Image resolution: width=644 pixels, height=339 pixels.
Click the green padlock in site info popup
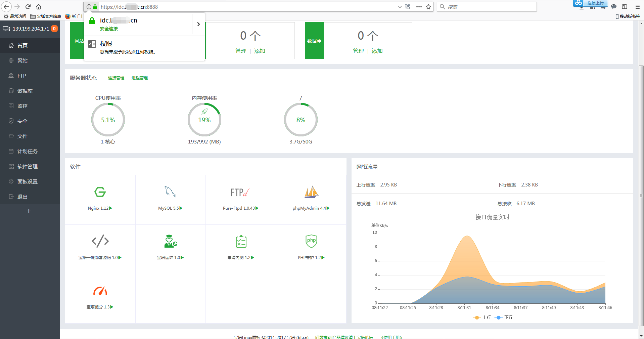[92, 21]
